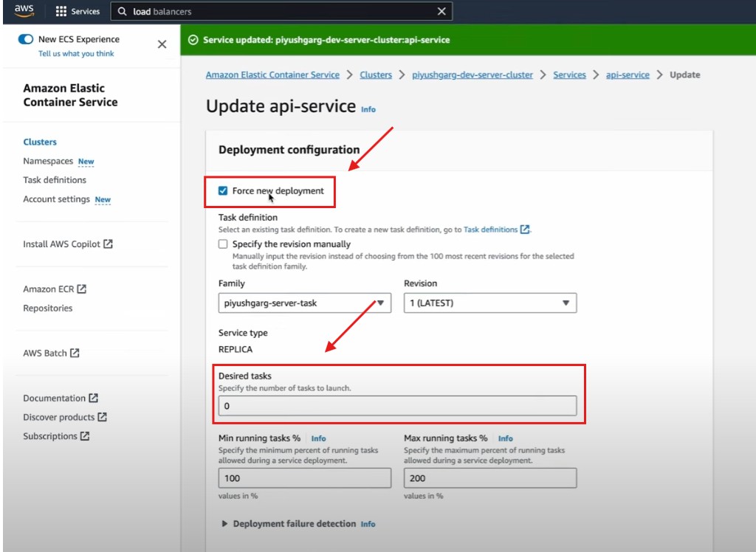Open Task definitions in the sidebar
Viewport: 756px width, 552px height.
tap(55, 180)
